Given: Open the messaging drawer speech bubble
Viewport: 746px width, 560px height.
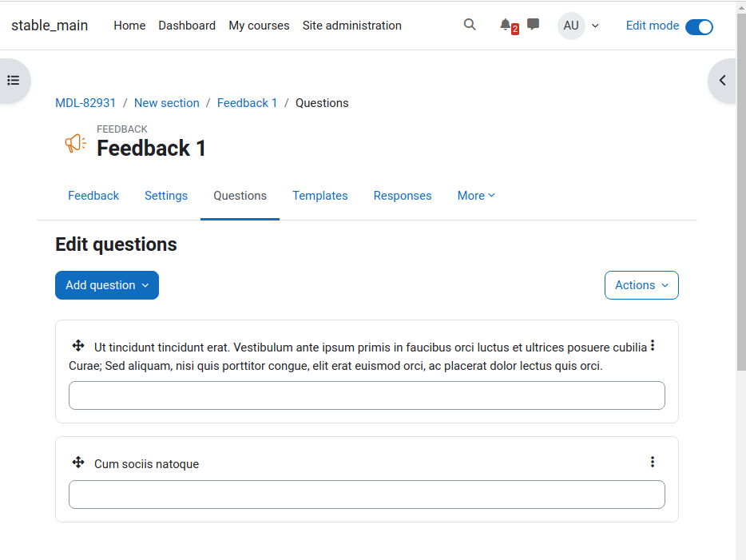Looking at the screenshot, I should point(534,24).
